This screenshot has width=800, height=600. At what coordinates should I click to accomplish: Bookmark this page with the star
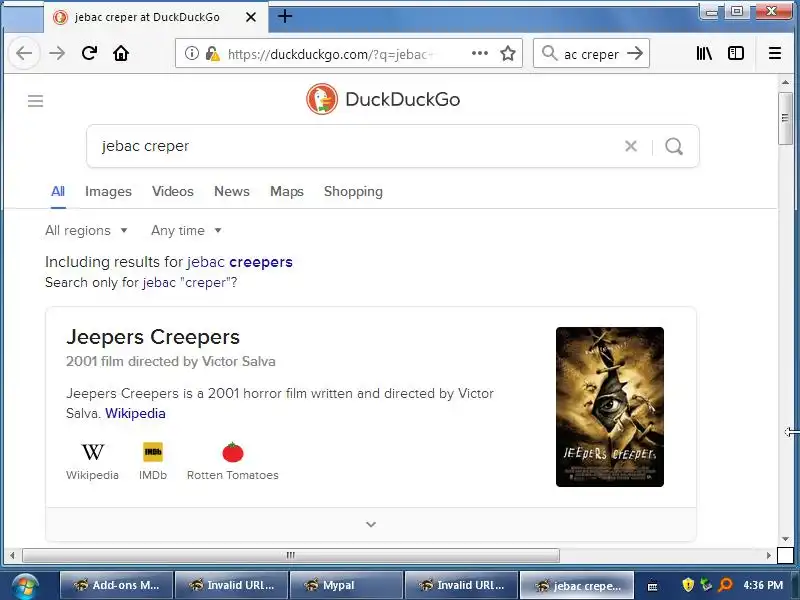[x=508, y=53]
